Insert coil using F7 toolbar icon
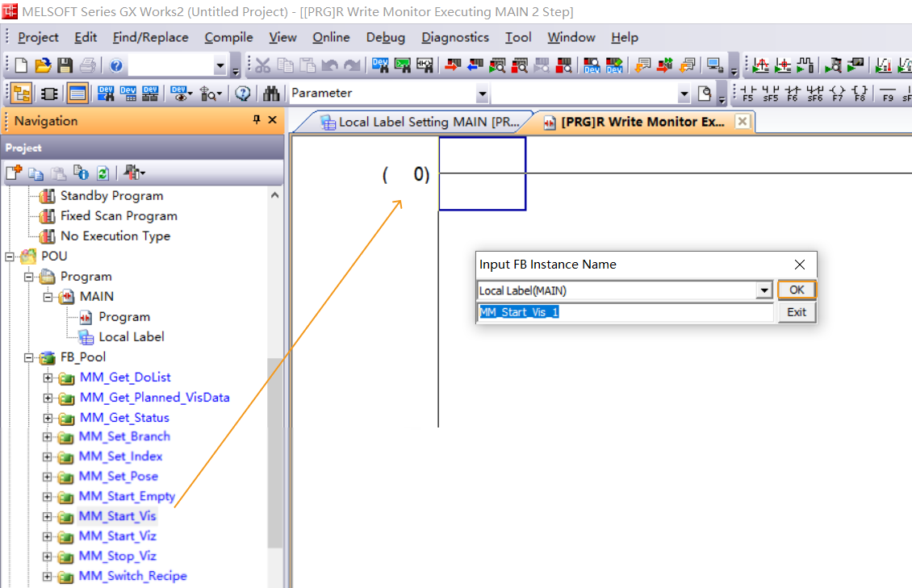Viewport: 912px width, 588px height. click(x=837, y=94)
